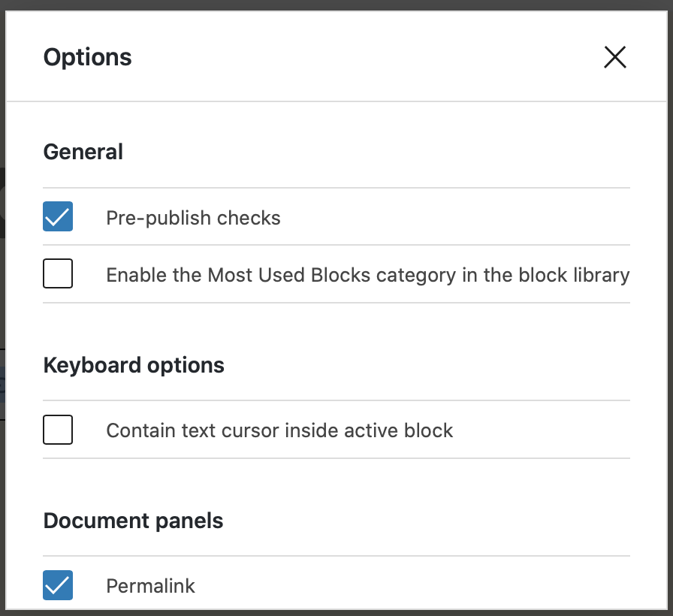673x616 pixels.
Task: Click the dark backdrop right of the dialog
Action: point(669,300)
